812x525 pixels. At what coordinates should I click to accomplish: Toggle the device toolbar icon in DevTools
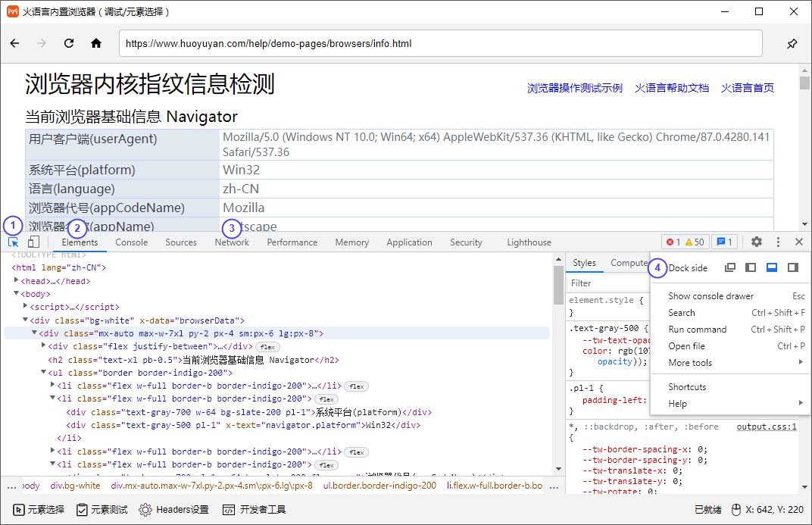(33, 242)
